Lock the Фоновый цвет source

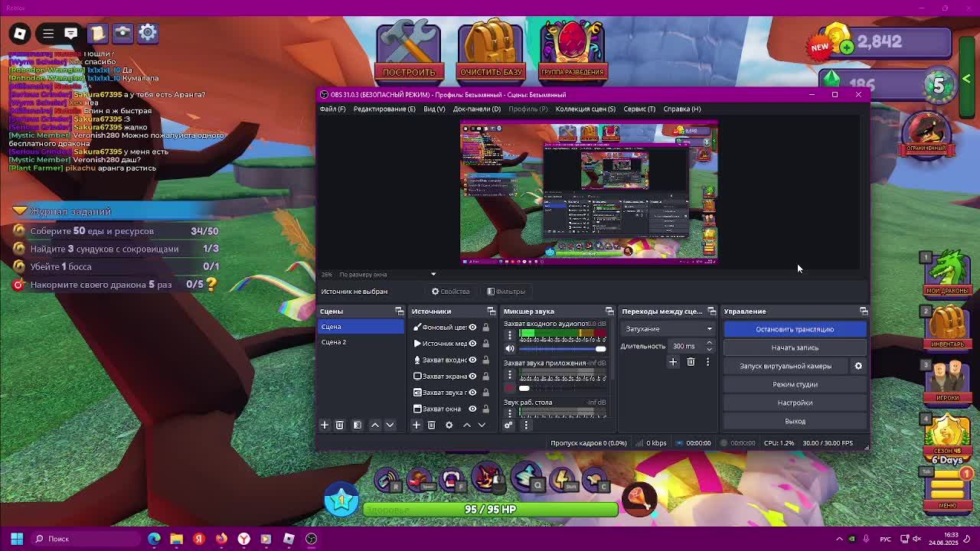point(485,328)
